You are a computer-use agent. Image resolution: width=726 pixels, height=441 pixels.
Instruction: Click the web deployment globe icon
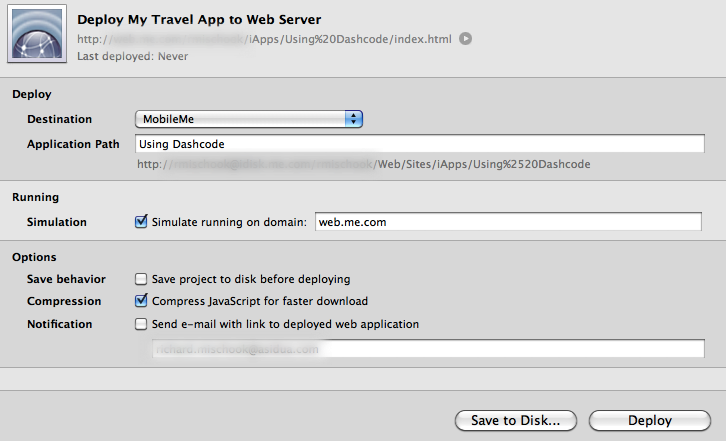[x=37, y=34]
